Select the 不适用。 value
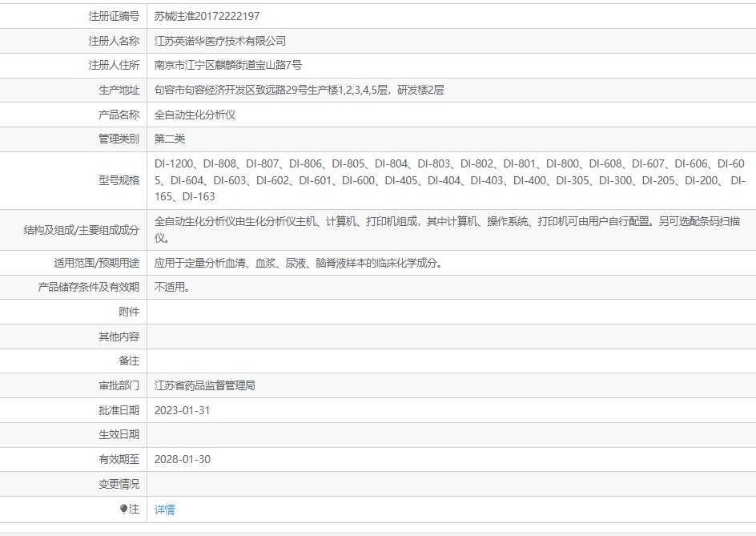This screenshot has height=536, width=756. pyautogui.click(x=172, y=287)
